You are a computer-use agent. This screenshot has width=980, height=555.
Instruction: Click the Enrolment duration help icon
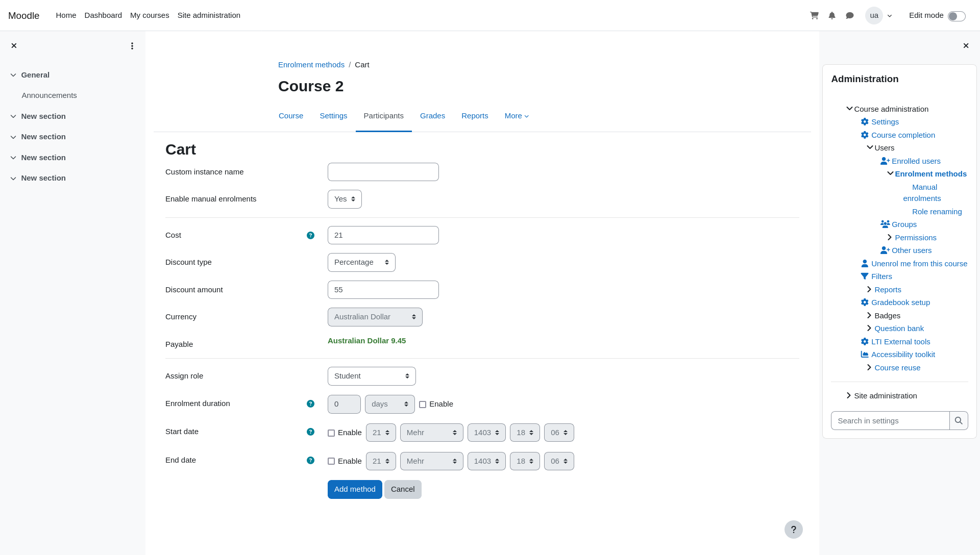(x=310, y=403)
